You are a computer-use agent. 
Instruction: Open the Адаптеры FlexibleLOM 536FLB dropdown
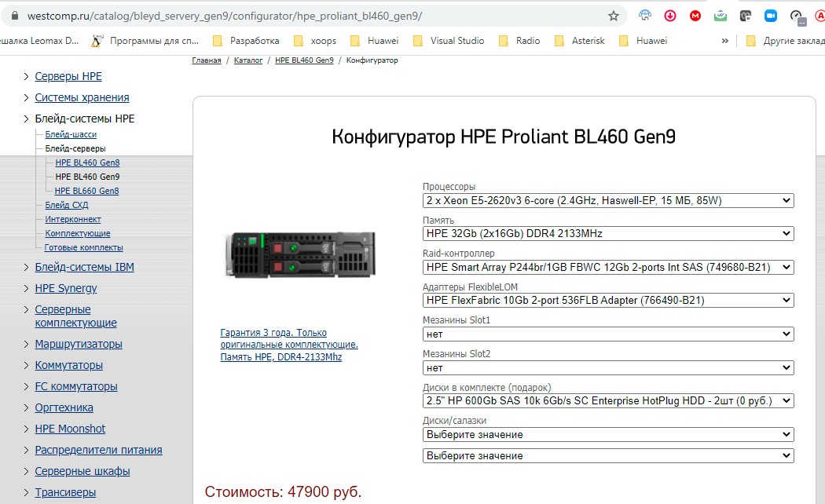[607, 300]
